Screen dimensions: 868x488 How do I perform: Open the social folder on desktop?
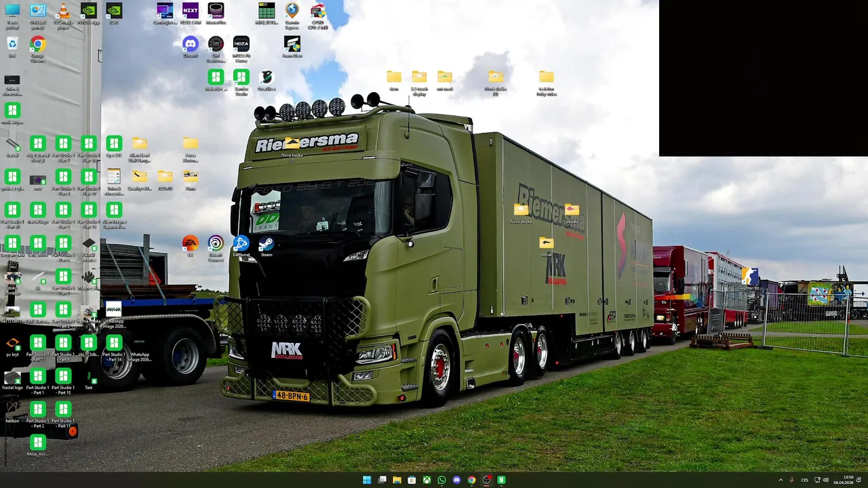547,246
